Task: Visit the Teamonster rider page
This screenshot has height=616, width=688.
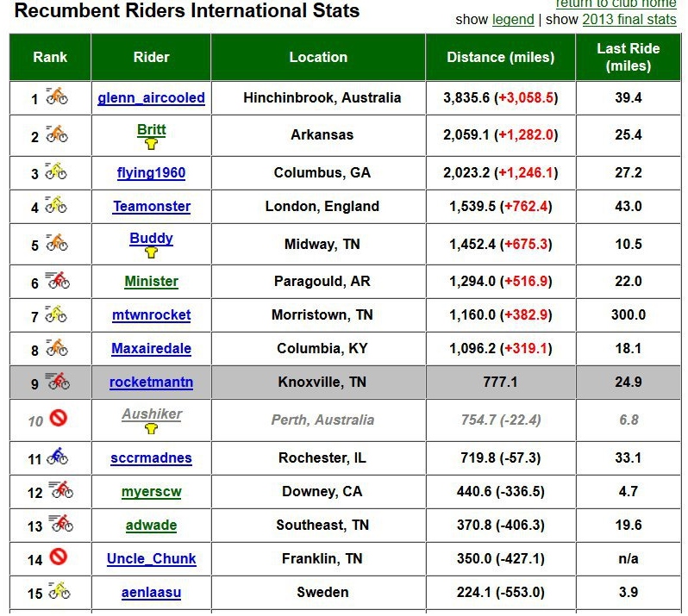Action: (152, 206)
